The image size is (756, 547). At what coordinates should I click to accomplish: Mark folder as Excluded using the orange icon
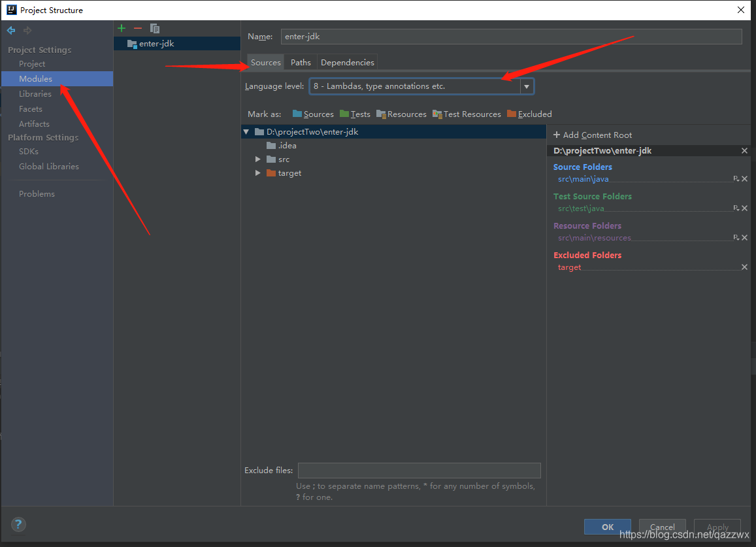(511, 114)
